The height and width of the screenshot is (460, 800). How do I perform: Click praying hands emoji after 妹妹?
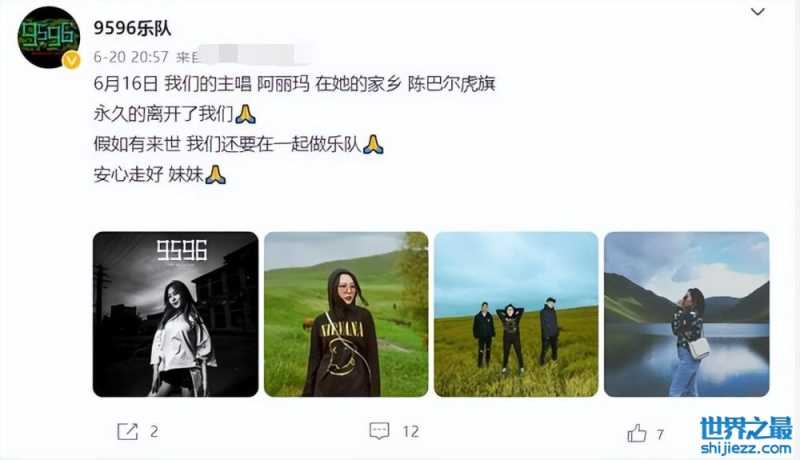(x=215, y=174)
